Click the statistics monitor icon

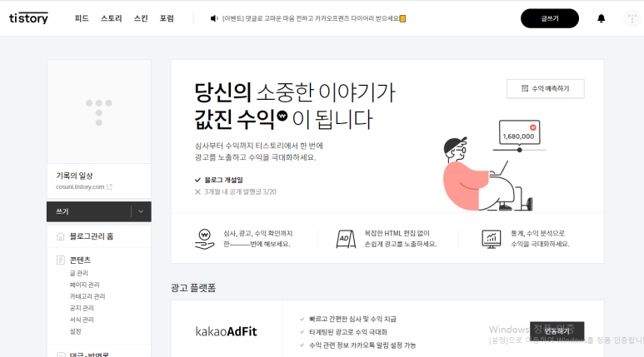click(x=492, y=239)
